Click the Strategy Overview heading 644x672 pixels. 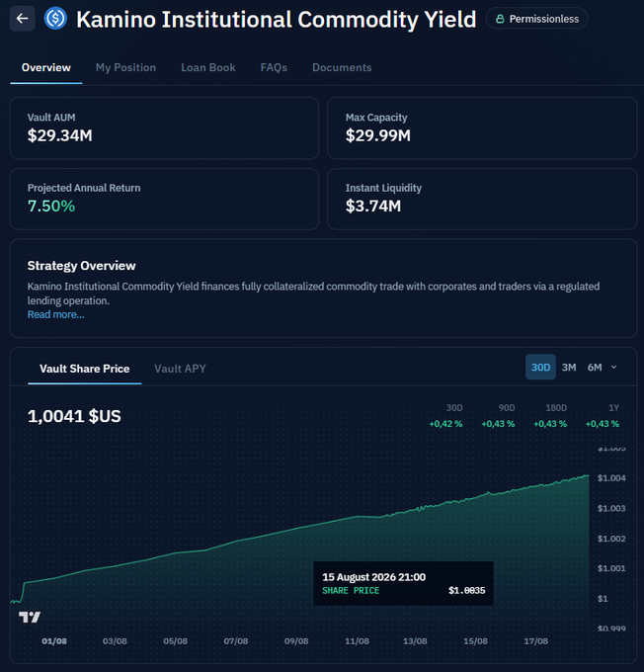click(81, 266)
